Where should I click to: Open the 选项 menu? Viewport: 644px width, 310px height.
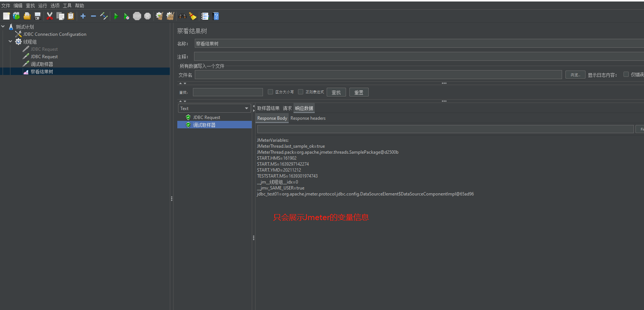tap(55, 6)
